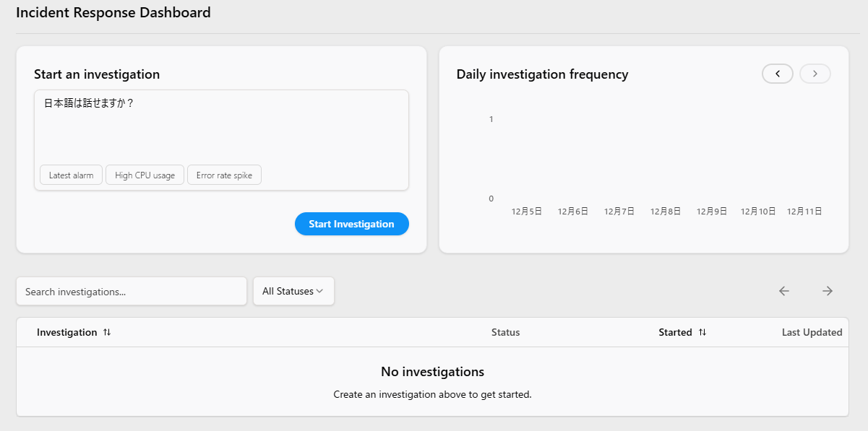Click the next chevron on frequency chart

coord(815,74)
